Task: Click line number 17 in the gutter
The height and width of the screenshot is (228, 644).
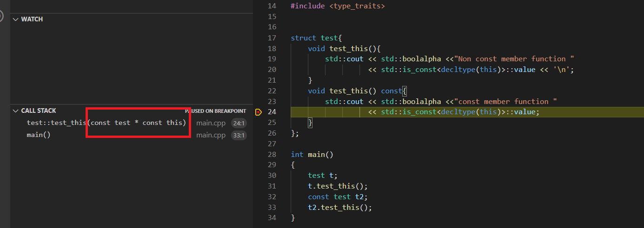Action: 272,38
